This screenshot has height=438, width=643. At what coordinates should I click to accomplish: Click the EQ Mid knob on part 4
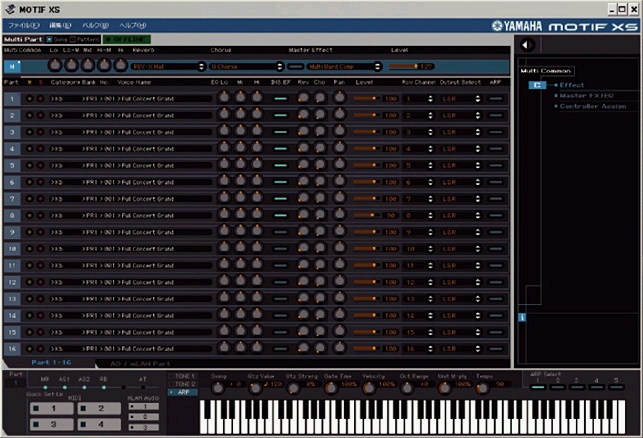click(240, 148)
